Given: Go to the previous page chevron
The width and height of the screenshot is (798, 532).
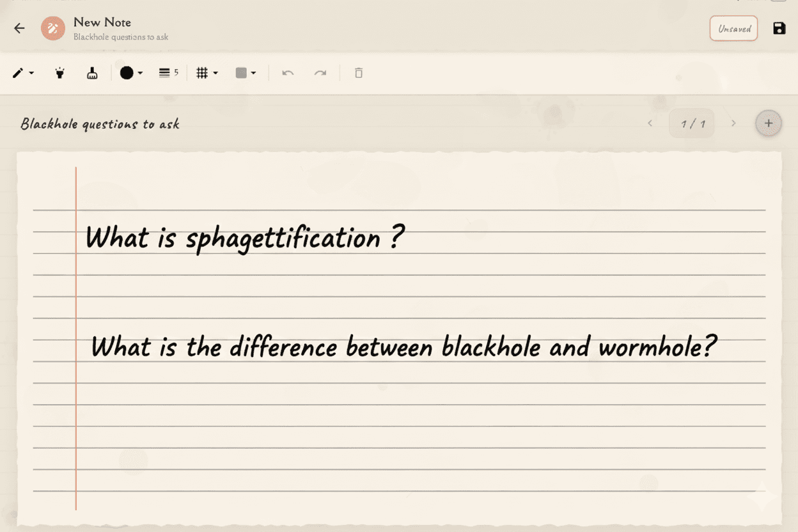Looking at the screenshot, I should [650, 123].
